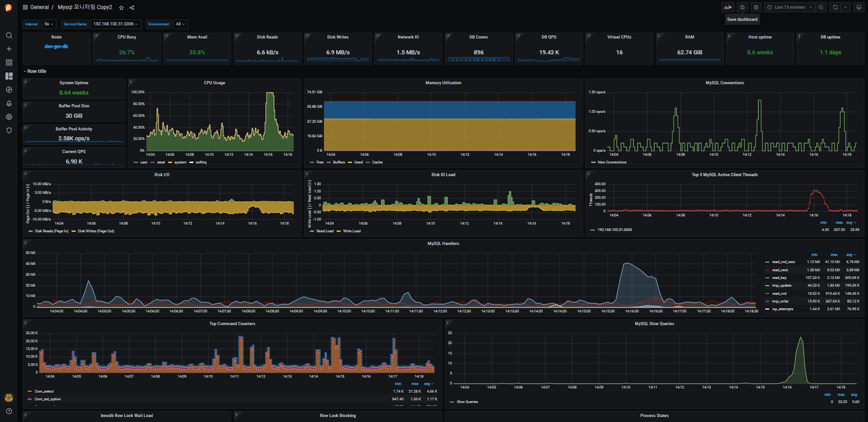This screenshot has width=868, height=422.
Task: Star the Mysql 모니터링 Copy2 dashboard
Action: (121, 7)
